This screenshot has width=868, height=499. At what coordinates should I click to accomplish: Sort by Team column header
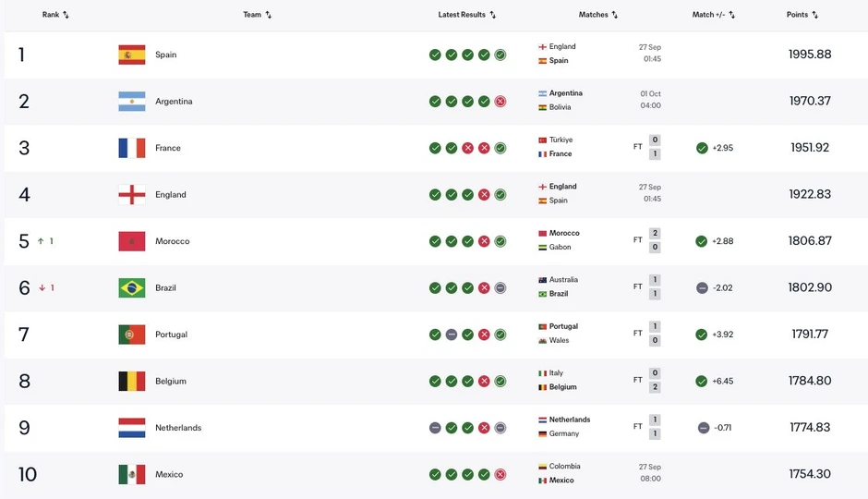pos(258,15)
